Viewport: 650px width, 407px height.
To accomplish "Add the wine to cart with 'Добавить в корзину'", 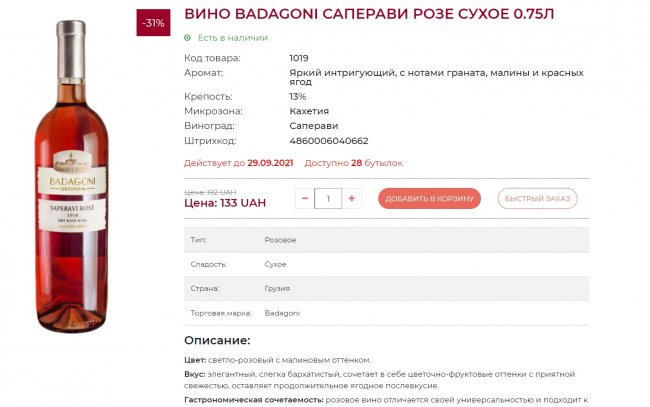I will point(429,199).
